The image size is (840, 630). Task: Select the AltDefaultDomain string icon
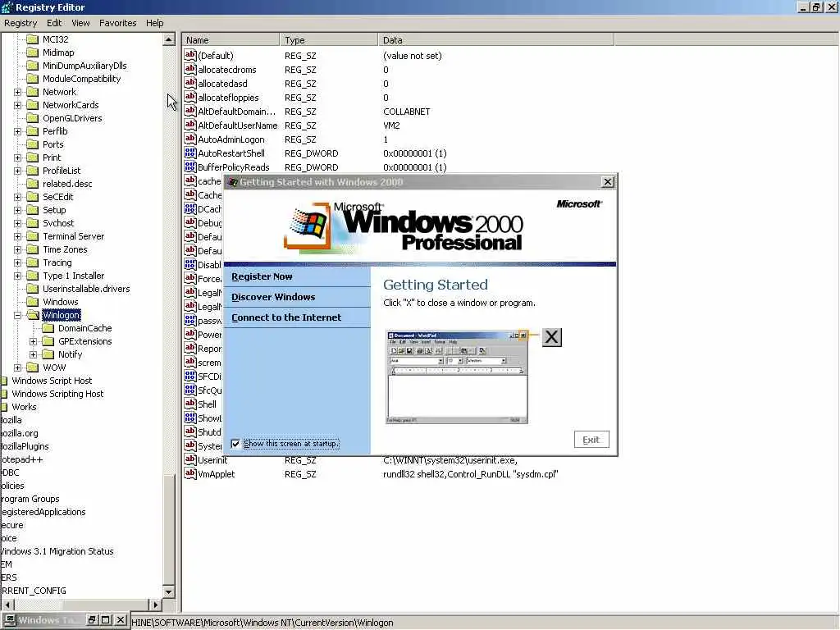pyautogui.click(x=190, y=111)
